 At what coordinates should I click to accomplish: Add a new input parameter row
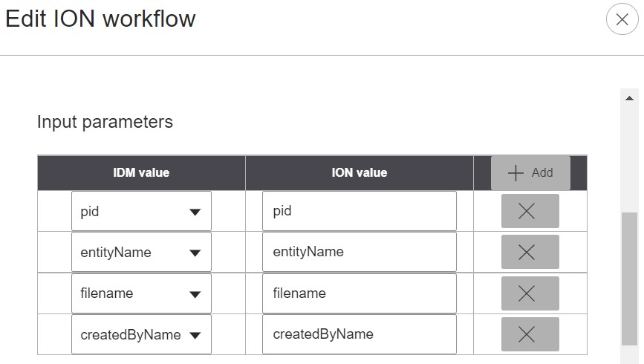click(x=530, y=172)
